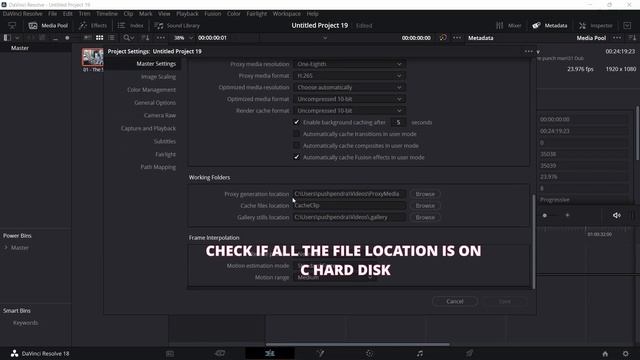This screenshot has height=360, width=640.
Task: Browse for Cache files location
Action: (x=425, y=206)
